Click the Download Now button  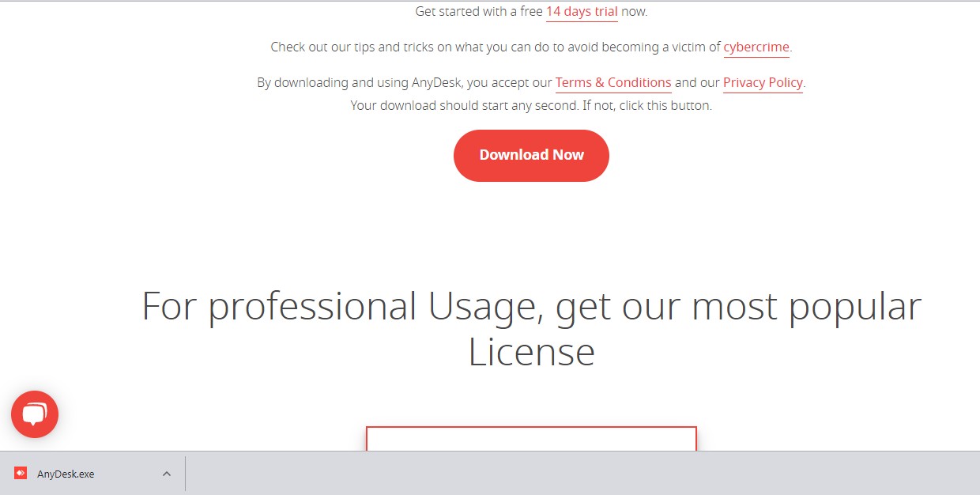531,156
